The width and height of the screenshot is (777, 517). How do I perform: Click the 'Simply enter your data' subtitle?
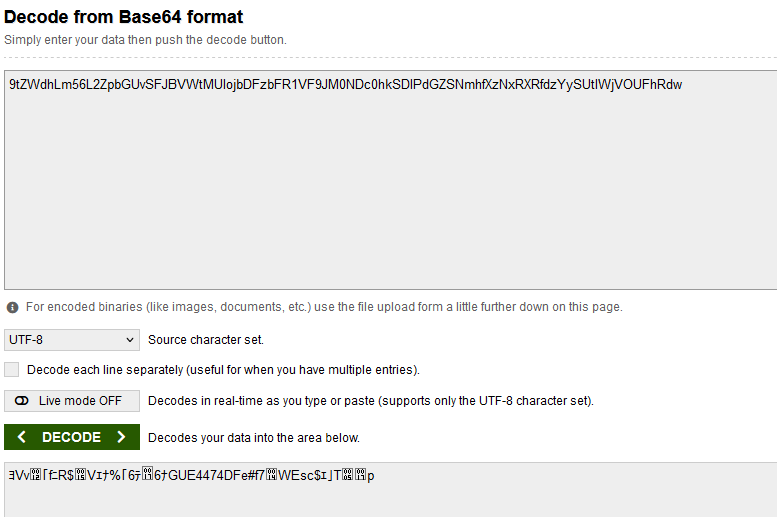[145, 40]
